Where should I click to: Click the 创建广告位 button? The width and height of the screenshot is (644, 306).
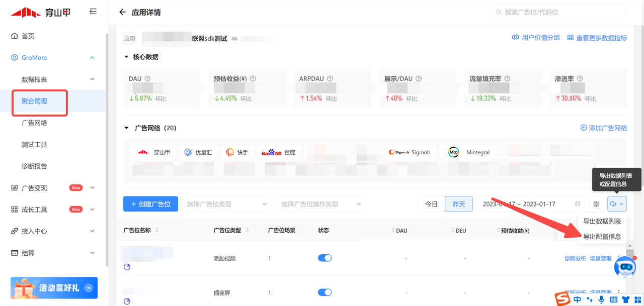click(150, 204)
